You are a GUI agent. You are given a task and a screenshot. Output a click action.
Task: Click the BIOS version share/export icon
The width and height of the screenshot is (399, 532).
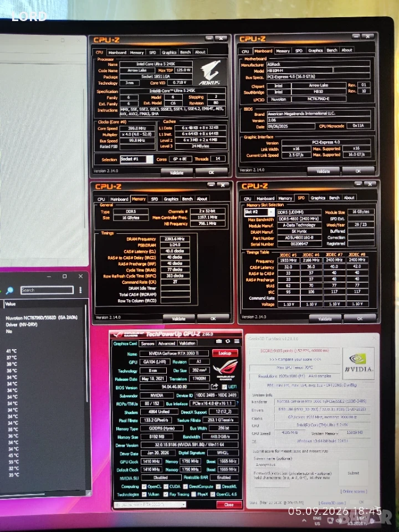pos(214,386)
